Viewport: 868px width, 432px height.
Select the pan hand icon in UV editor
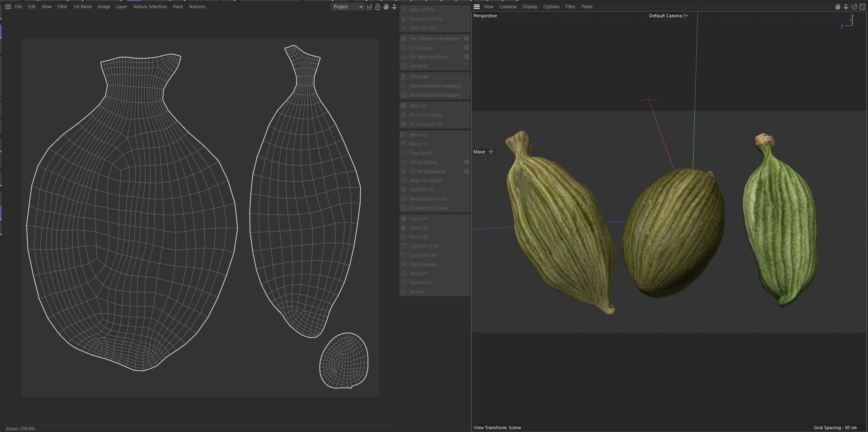coord(386,7)
